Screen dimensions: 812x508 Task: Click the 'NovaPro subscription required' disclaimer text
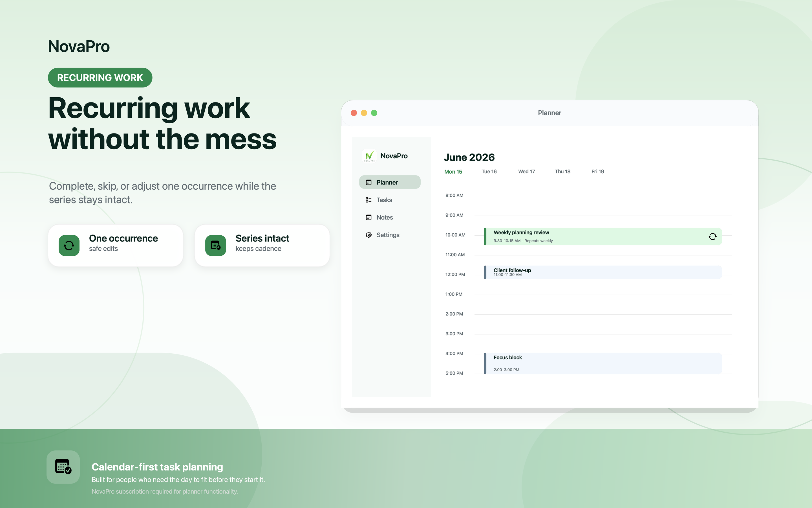pyautogui.click(x=165, y=492)
